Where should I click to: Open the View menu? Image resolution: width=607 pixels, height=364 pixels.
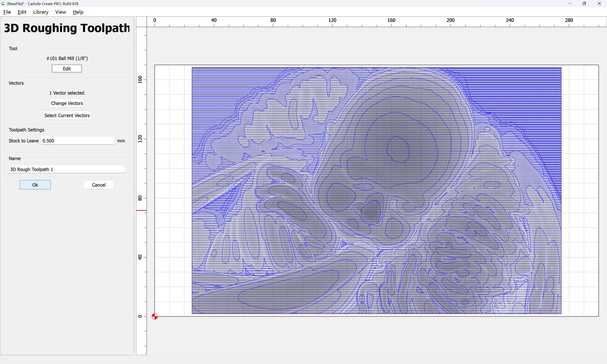60,12
